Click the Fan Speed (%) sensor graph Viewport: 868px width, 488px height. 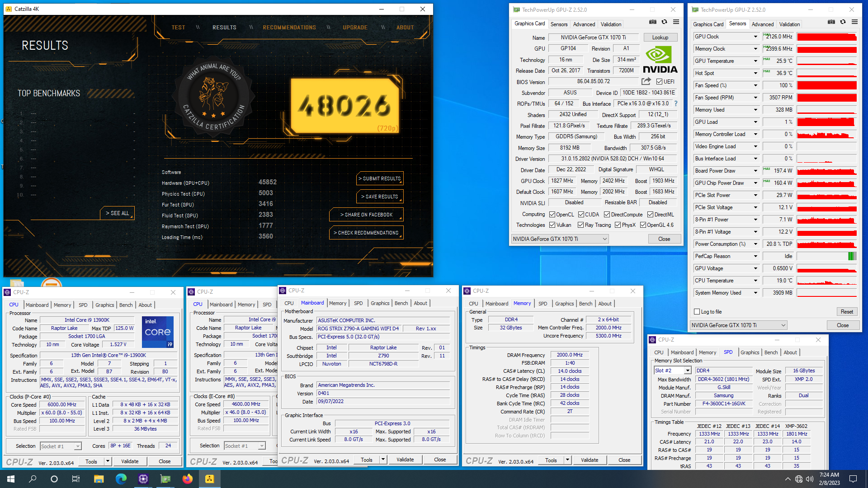point(827,85)
